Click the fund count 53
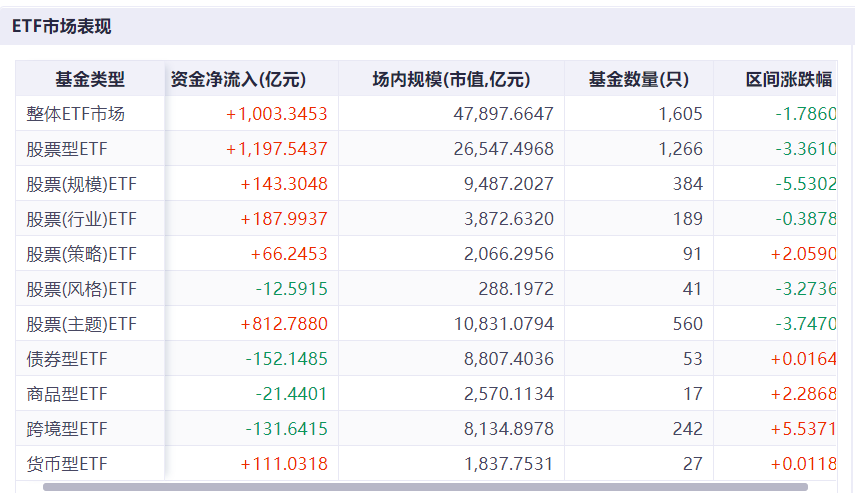The image size is (855, 493). [x=693, y=359]
